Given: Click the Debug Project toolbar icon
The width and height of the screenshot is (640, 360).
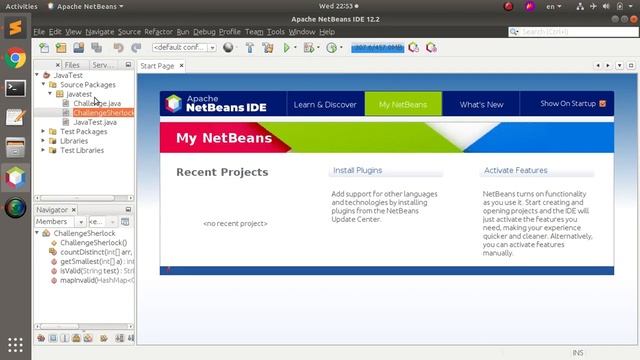Looking at the screenshot, I should click(309, 48).
